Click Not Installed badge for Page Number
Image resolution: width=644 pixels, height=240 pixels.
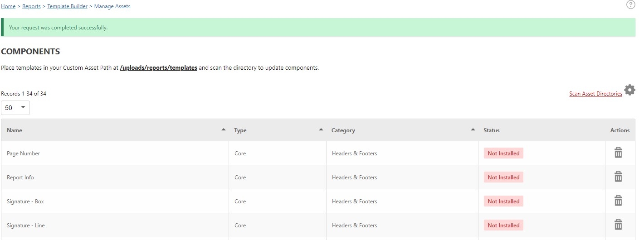tap(503, 153)
